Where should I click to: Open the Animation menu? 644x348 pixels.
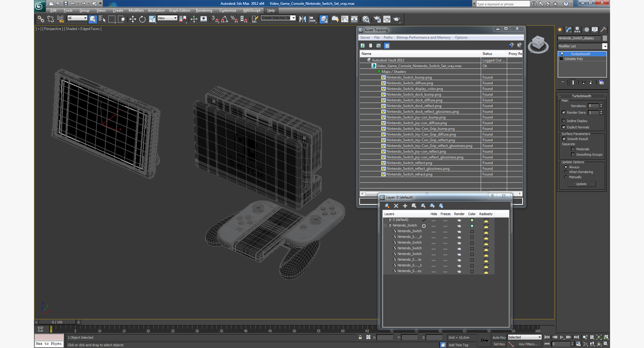[156, 10]
